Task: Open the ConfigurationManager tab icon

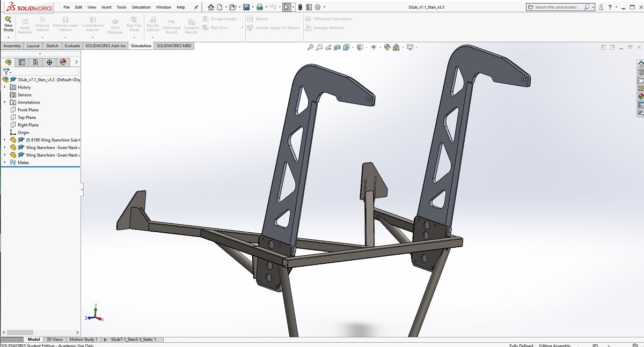Action: point(35,62)
